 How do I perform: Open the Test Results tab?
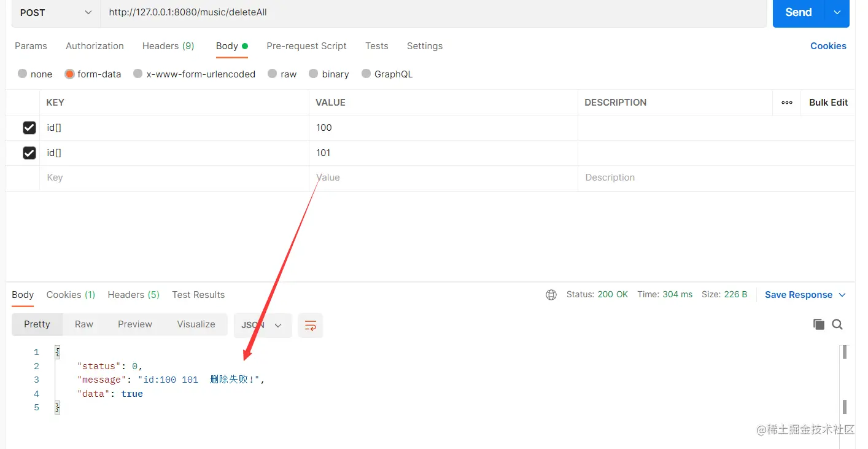tap(198, 295)
